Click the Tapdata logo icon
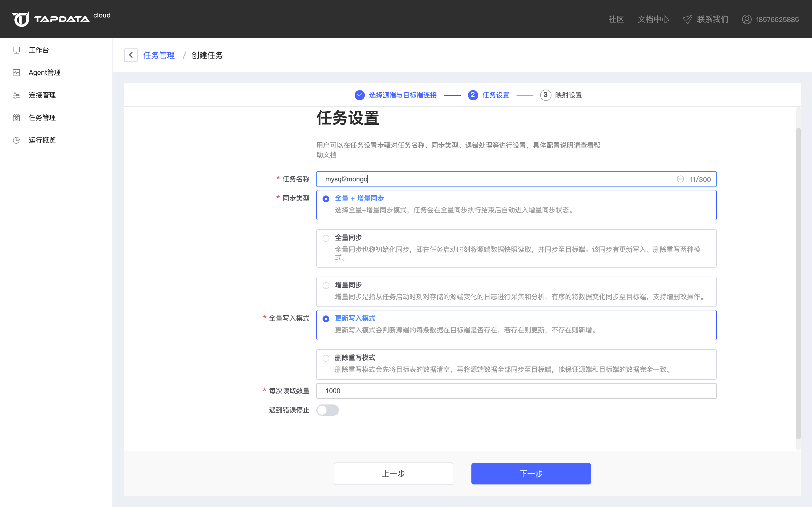This screenshot has height=507, width=812. point(21,19)
